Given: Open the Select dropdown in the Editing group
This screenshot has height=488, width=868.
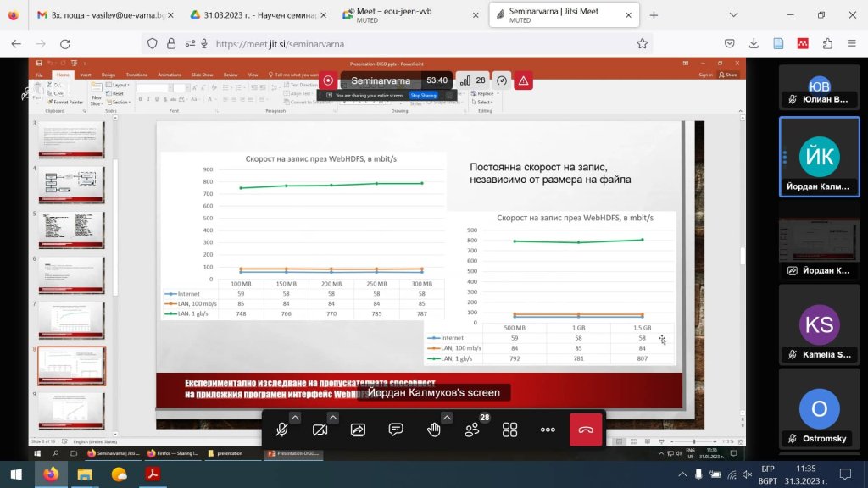Looking at the screenshot, I should tap(482, 103).
